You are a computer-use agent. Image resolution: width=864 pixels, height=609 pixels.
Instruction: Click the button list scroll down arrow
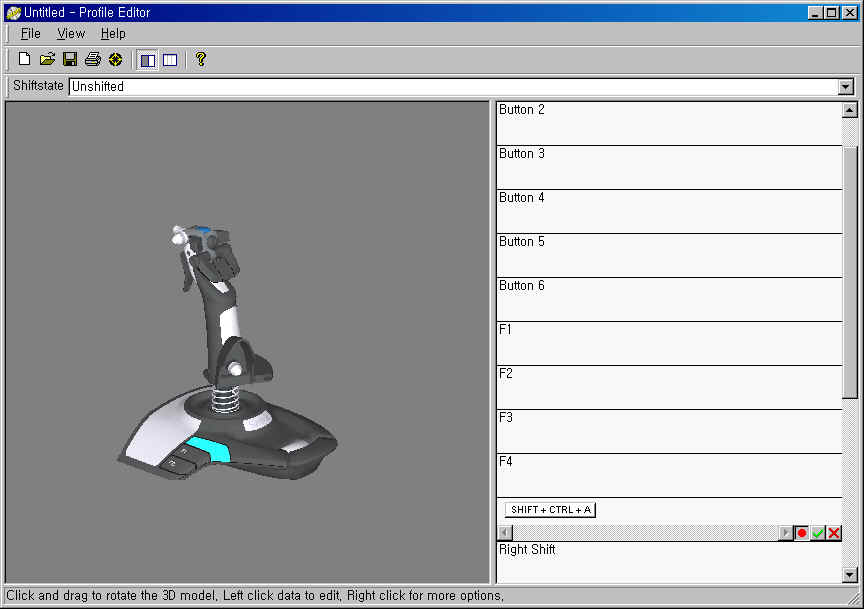[x=850, y=575]
